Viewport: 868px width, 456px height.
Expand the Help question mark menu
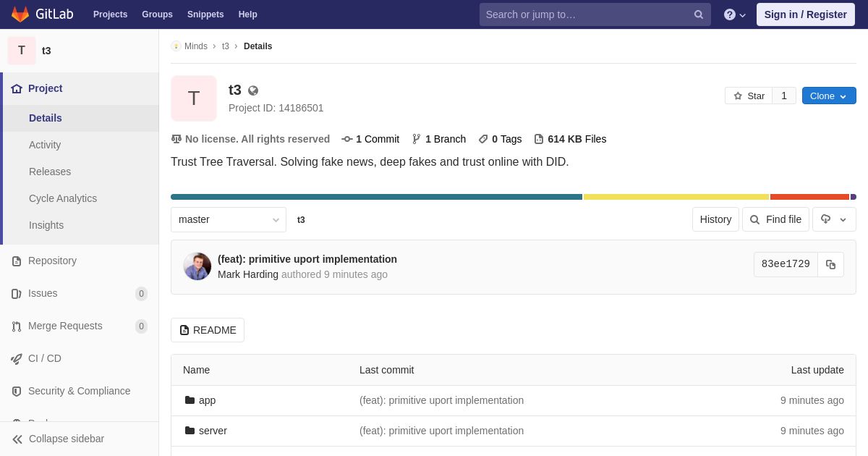[x=735, y=14]
